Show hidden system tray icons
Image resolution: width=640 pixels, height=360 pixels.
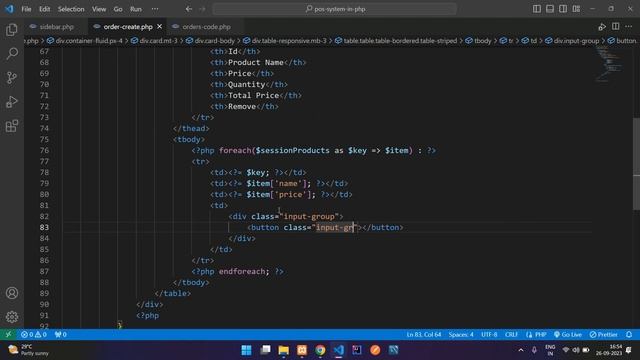[x=521, y=350]
